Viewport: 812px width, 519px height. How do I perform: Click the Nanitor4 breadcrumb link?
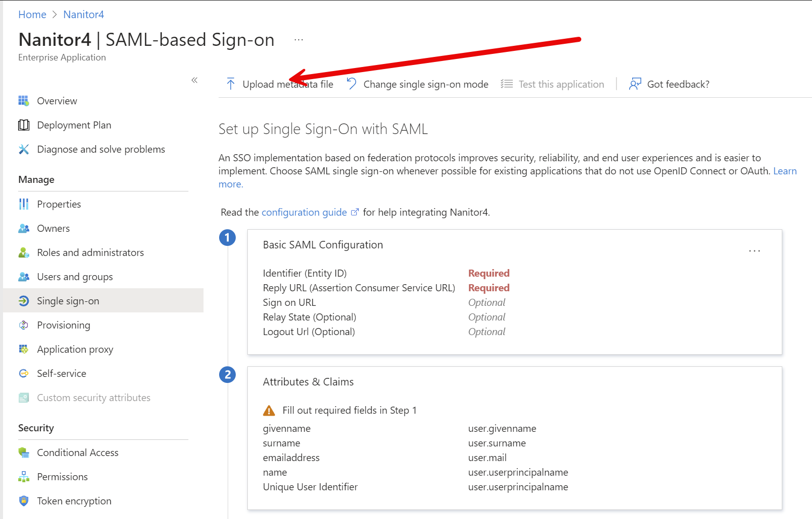click(x=84, y=15)
